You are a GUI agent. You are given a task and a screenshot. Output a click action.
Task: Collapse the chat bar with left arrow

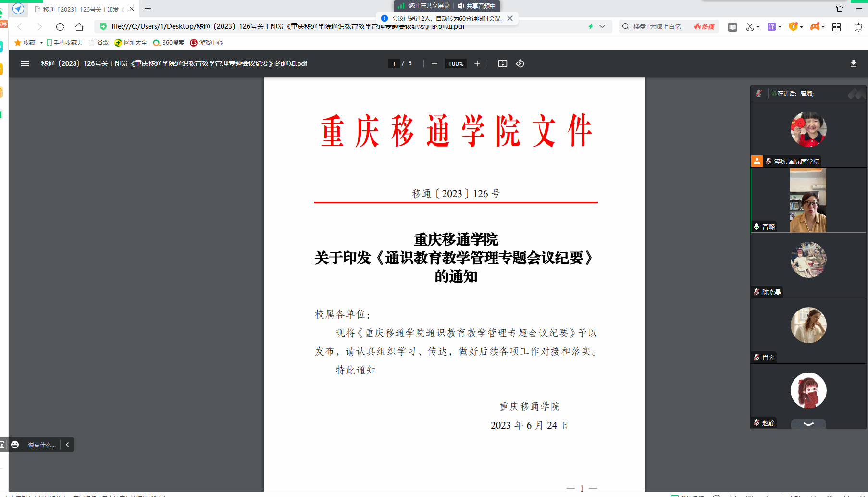(x=67, y=445)
